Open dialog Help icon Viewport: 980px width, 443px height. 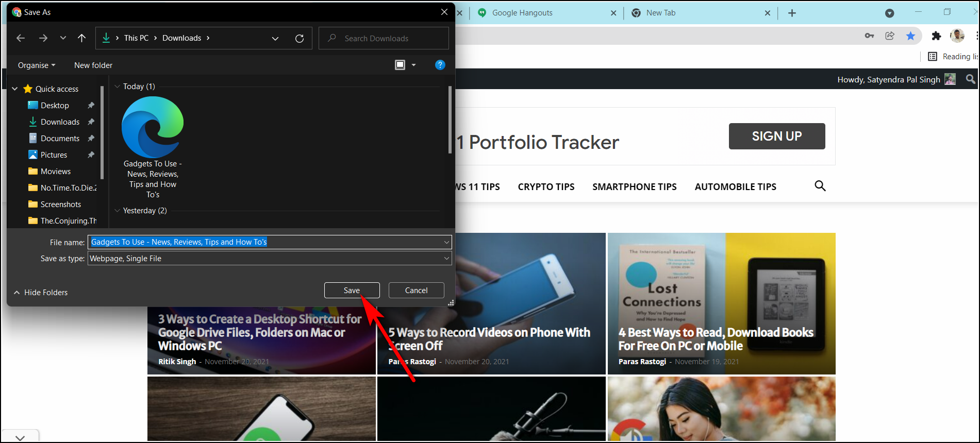click(x=440, y=65)
